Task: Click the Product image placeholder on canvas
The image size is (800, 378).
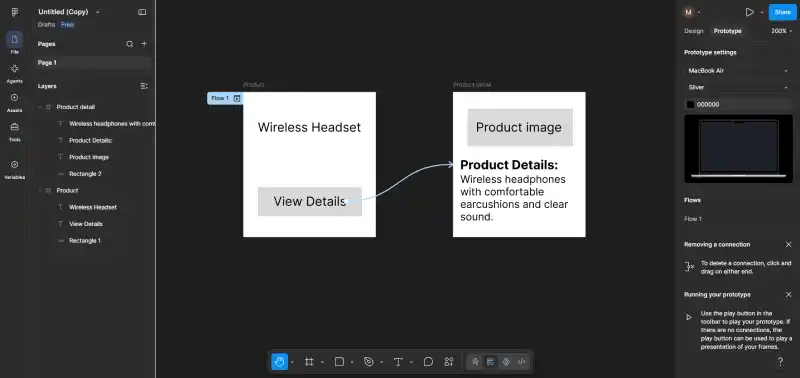Action: click(520, 128)
